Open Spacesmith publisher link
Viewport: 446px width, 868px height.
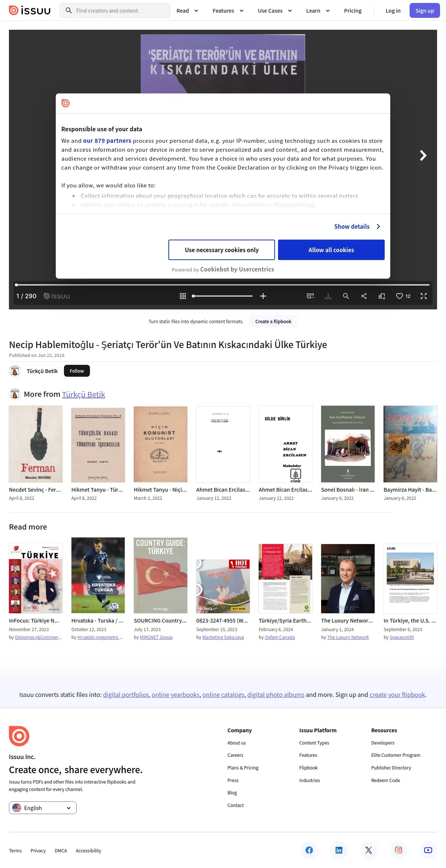click(402, 637)
